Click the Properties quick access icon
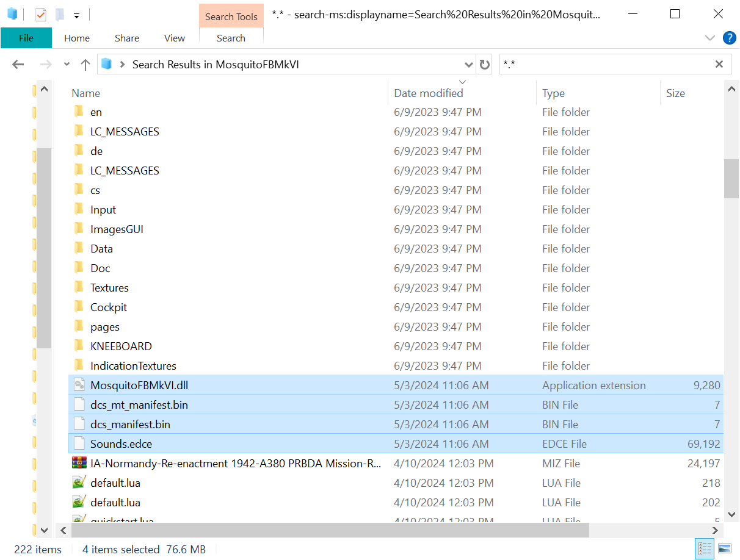 tap(41, 14)
